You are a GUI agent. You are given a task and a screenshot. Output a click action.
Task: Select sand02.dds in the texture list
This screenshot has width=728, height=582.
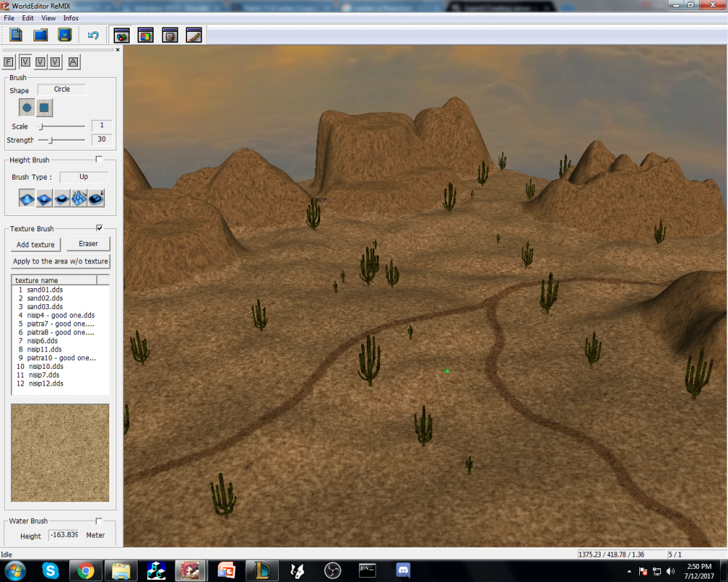pyautogui.click(x=44, y=298)
